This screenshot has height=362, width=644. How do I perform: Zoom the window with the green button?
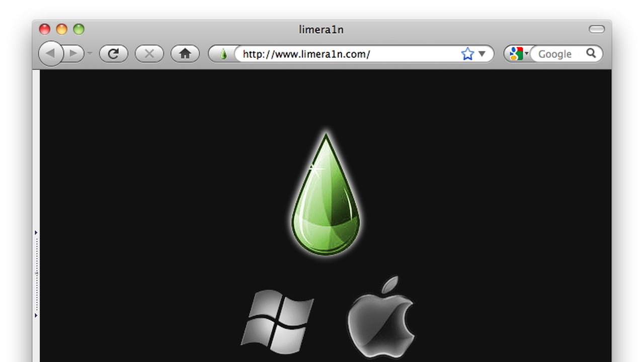pos(78,29)
